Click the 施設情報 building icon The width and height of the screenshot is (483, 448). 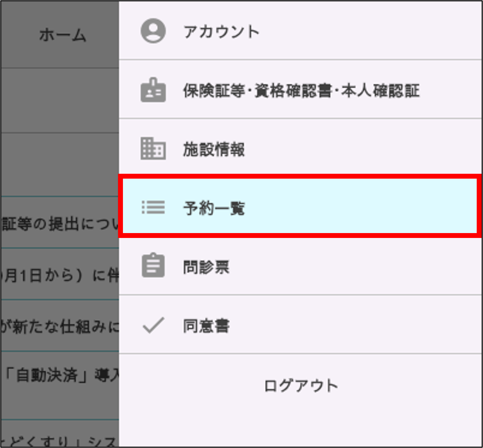(x=153, y=149)
